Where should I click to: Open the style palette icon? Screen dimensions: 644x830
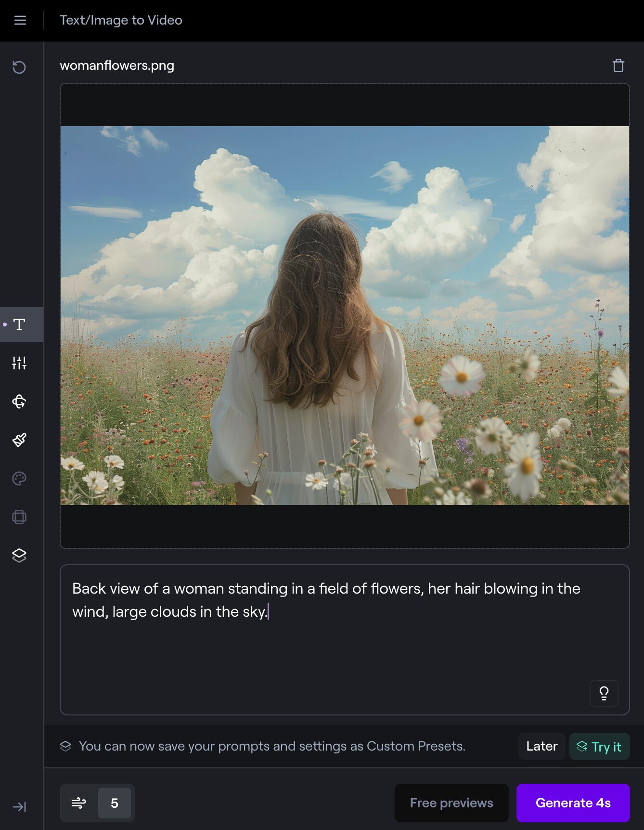pos(19,479)
